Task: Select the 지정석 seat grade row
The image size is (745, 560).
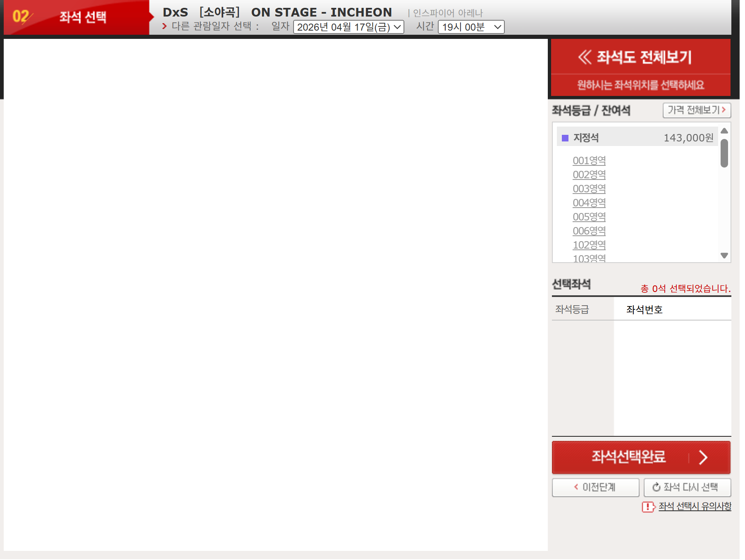Action: [637, 138]
